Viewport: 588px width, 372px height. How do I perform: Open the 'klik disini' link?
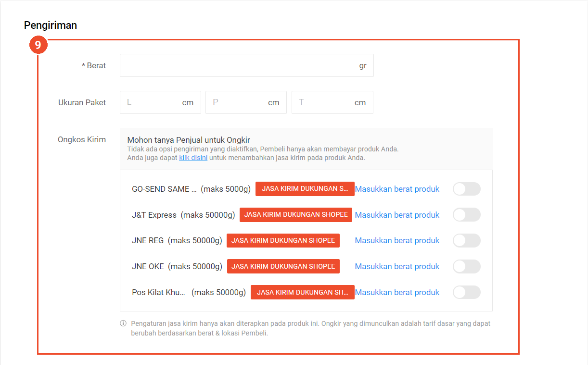pyautogui.click(x=193, y=158)
